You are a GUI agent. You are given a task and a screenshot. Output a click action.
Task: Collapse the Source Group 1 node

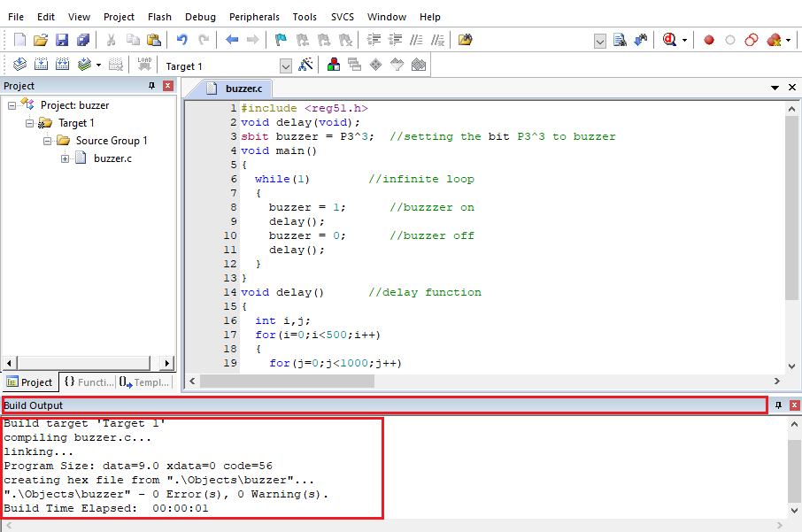48,141
